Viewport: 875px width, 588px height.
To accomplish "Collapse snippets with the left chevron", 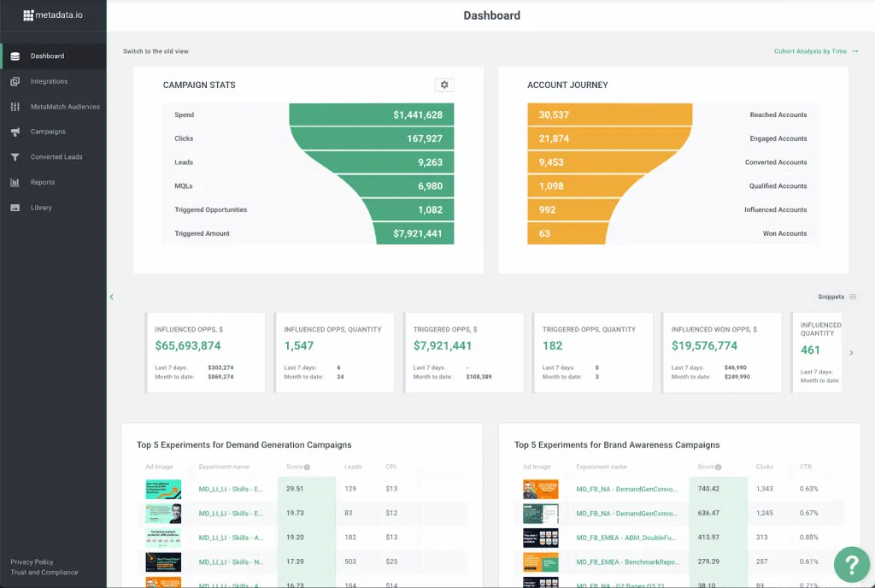I will click(x=111, y=297).
